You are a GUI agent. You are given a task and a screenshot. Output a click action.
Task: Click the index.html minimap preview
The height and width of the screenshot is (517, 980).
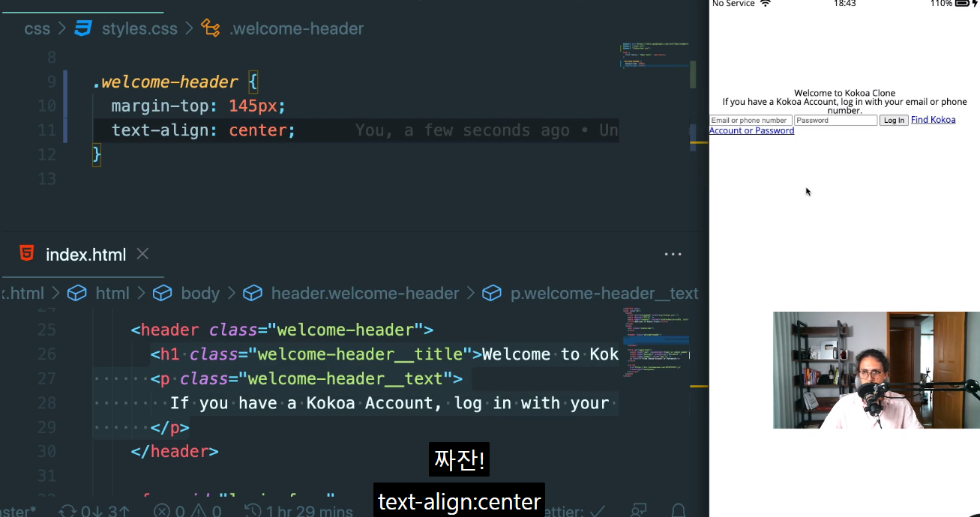[x=655, y=341]
